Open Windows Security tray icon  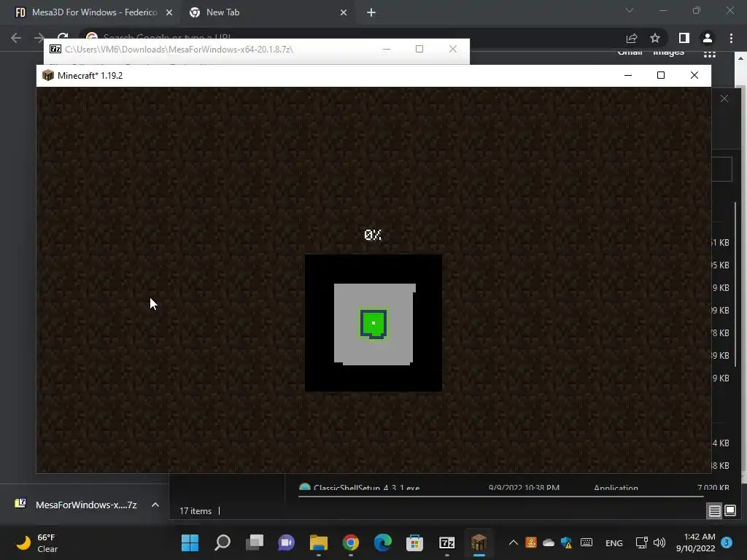pos(566,542)
